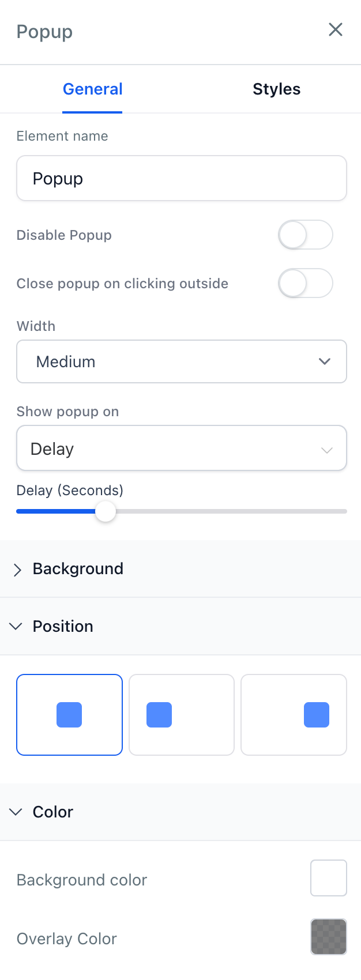The width and height of the screenshot is (361, 980).
Task: Collapse the Position section chevron
Action: (16, 626)
